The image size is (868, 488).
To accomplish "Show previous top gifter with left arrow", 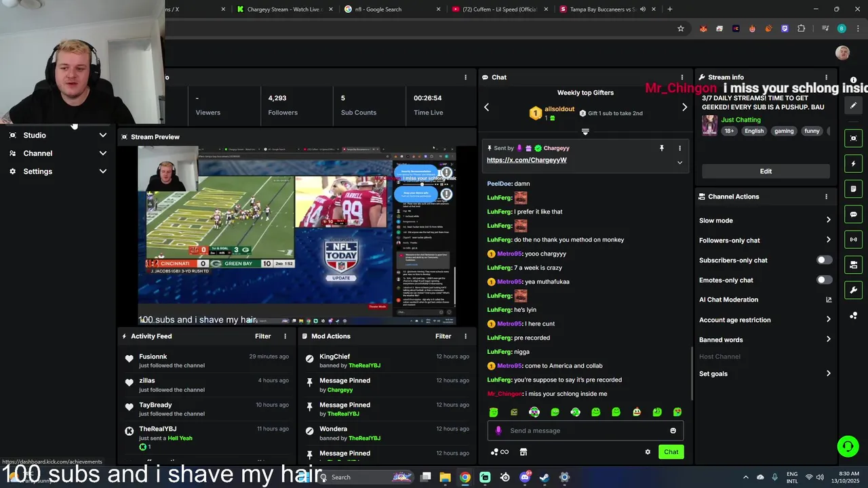I will click(486, 107).
